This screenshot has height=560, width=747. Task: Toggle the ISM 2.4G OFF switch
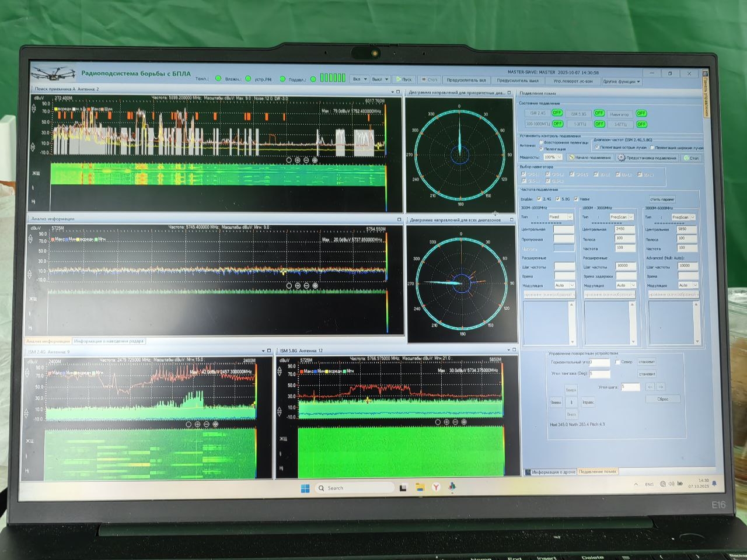tap(557, 113)
